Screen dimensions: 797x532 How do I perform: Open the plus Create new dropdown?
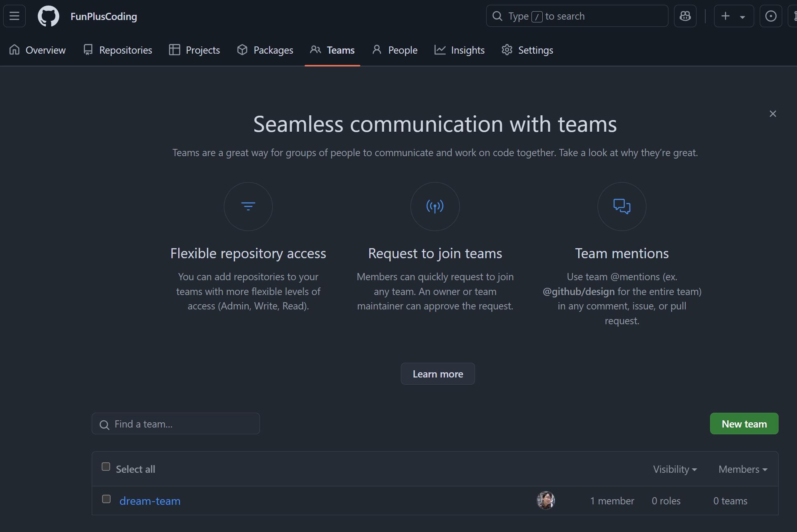point(734,16)
